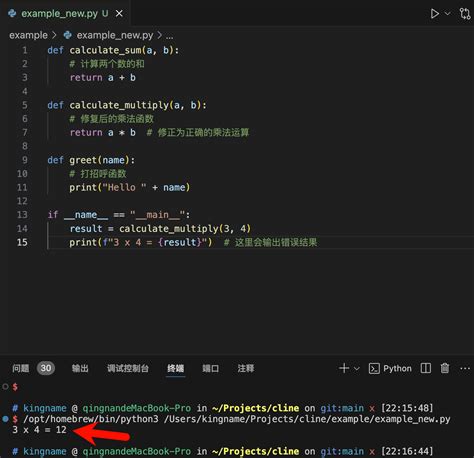Click line number 1 in the gutter
The height and width of the screenshot is (458, 474).
pos(25,50)
